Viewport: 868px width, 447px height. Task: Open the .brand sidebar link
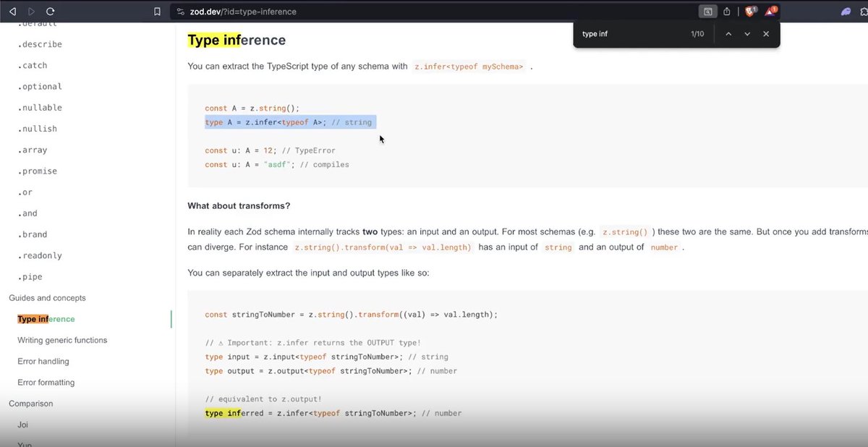(33, 234)
